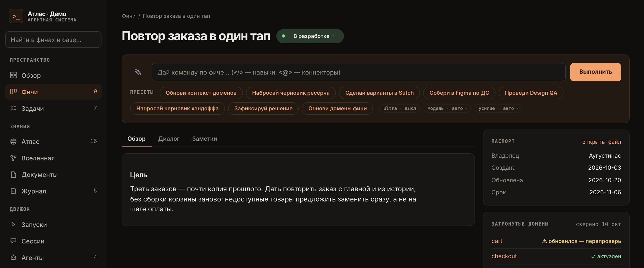The height and width of the screenshot is (268, 644).
Task: Open the усилие · авто dropdown
Action: (x=498, y=108)
